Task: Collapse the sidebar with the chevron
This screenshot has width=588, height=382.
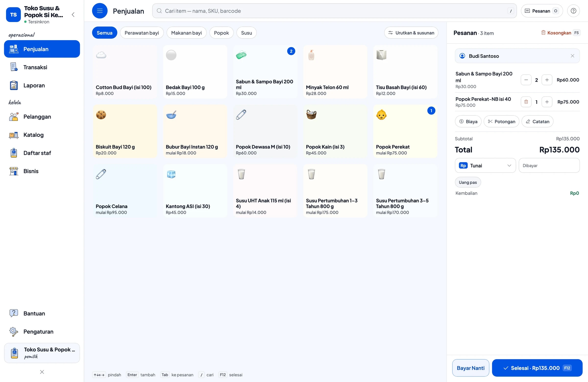Action: (73, 14)
